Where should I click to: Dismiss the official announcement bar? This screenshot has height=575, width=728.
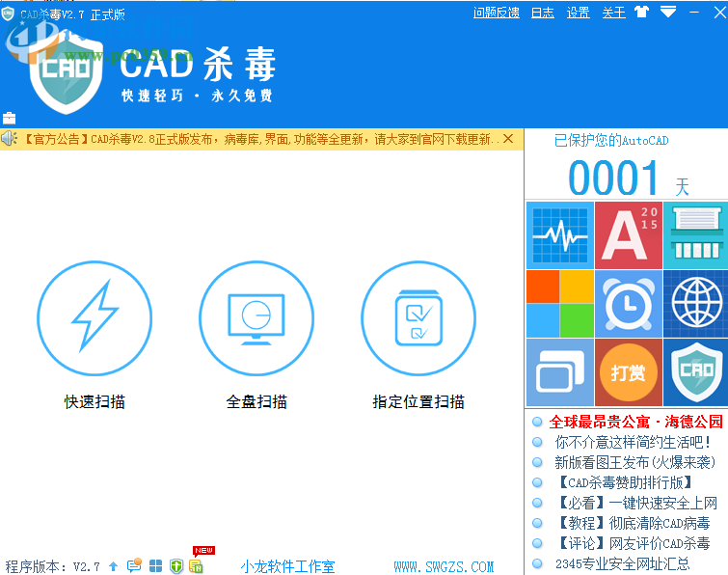click(508, 138)
